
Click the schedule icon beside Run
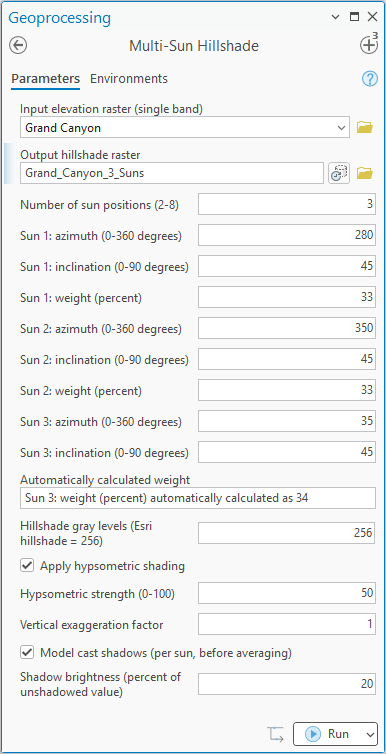pos(275,734)
